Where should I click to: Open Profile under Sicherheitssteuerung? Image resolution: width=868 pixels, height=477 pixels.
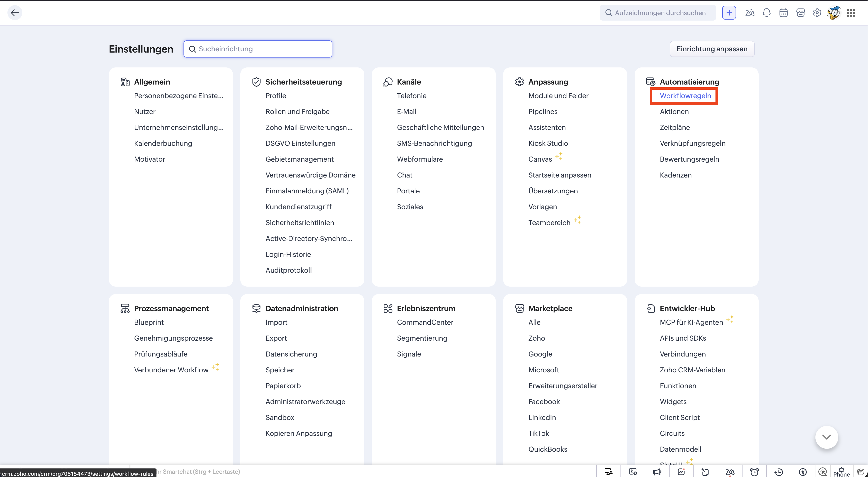276,96
